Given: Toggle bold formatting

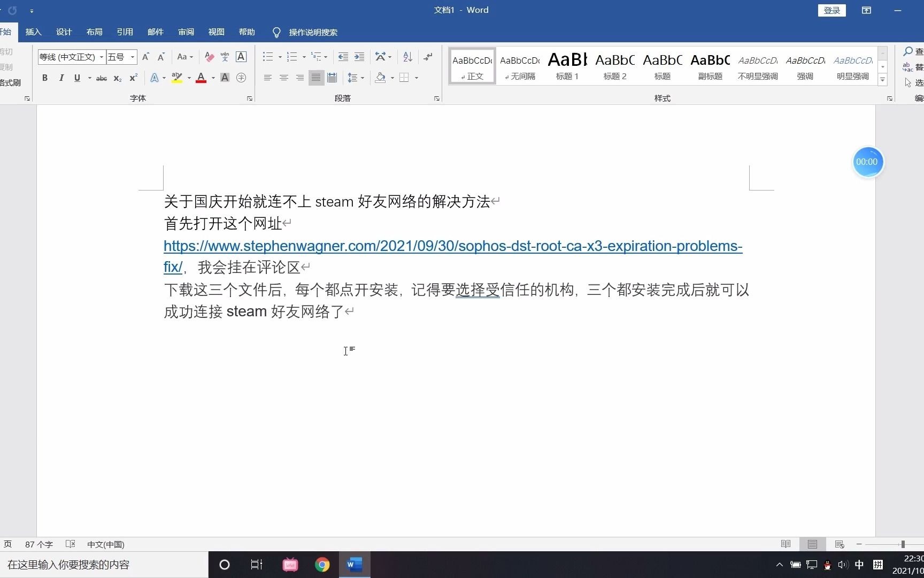Looking at the screenshot, I should click(45, 78).
